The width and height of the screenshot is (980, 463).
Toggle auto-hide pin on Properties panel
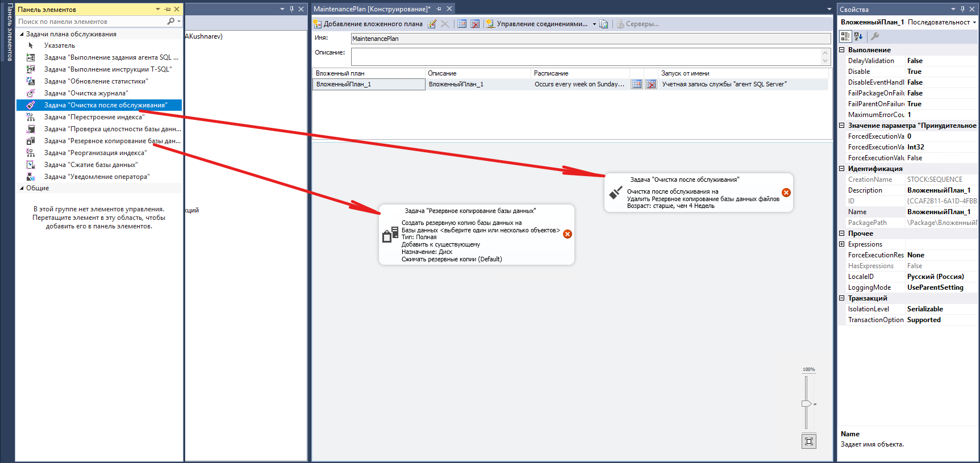[962, 9]
